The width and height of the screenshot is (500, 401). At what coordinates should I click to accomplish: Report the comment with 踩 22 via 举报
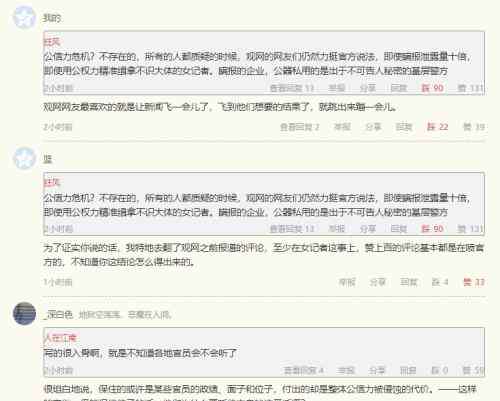(342, 127)
